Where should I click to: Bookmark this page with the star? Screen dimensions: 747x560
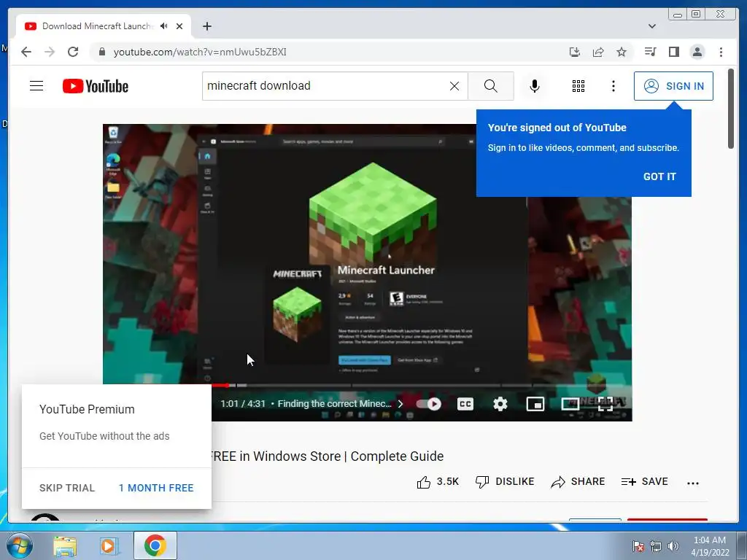622,52
